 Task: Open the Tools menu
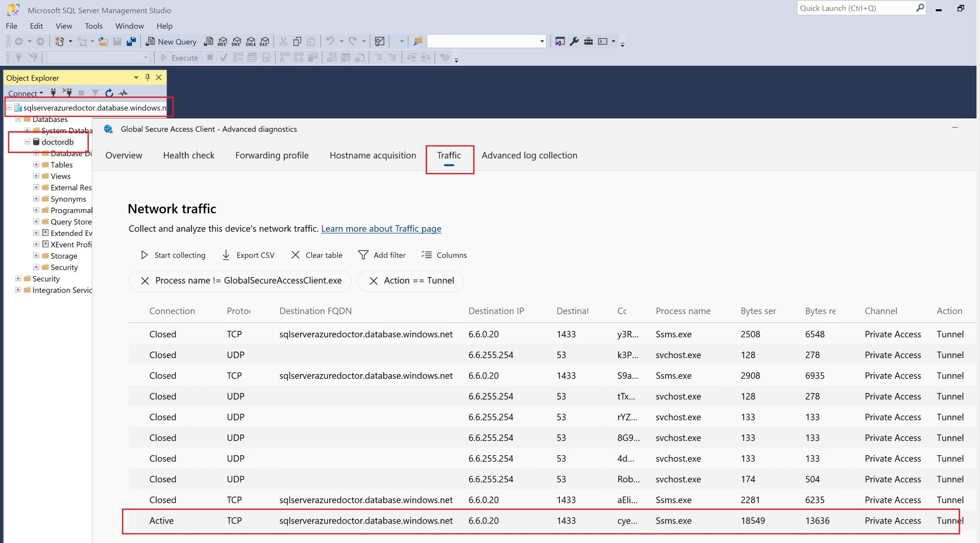click(93, 26)
